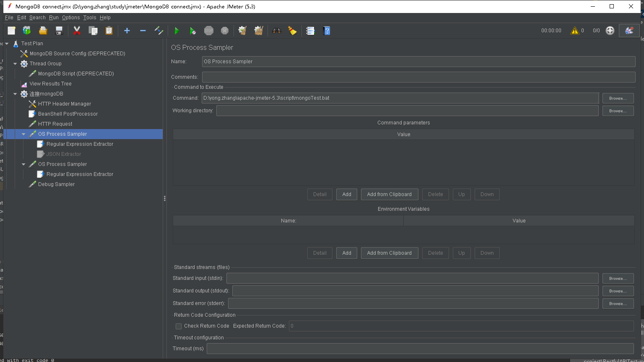Click the Cut scissors icon
Image resolution: width=644 pixels, height=362 pixels.
(x=77, y=31)
